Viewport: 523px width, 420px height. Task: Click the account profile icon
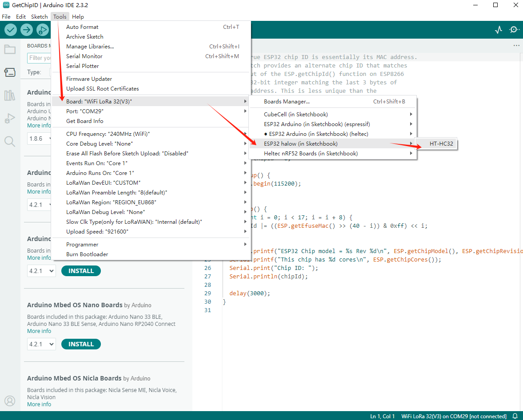[10, 401]
